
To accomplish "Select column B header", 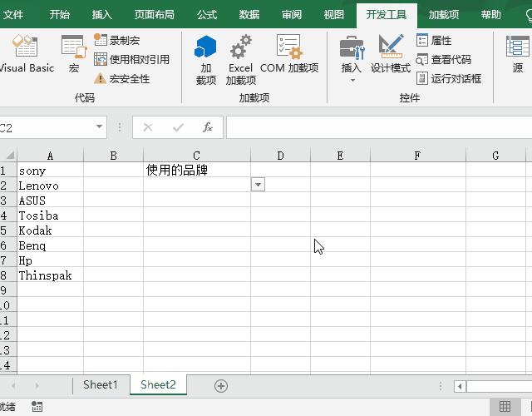I will pos(113,156).
